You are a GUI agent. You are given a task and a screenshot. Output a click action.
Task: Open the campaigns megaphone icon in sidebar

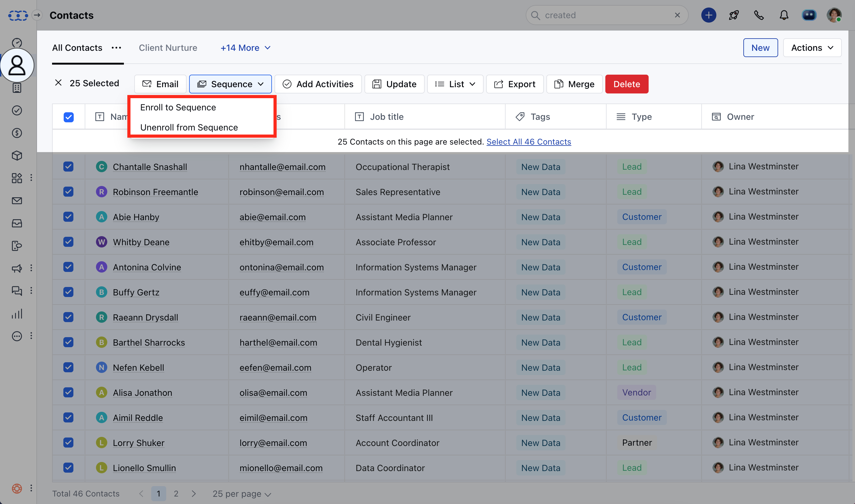(x=17, y=268)
